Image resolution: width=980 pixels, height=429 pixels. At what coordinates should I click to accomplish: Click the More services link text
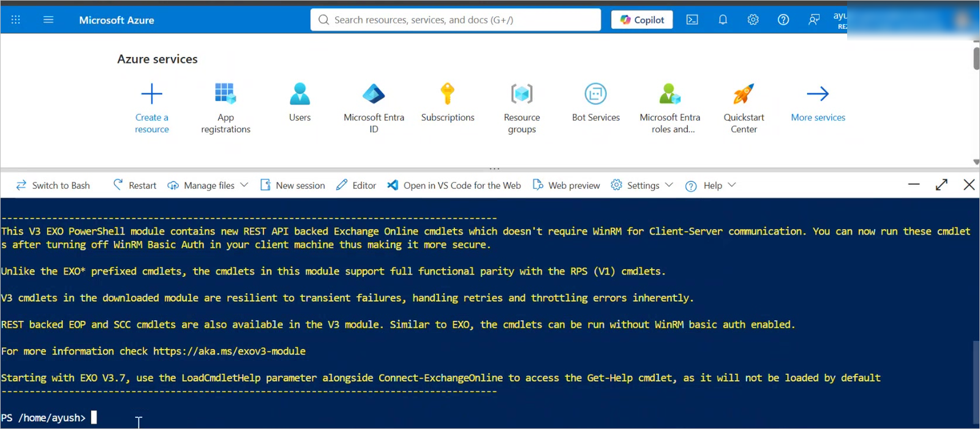[818, 118]
